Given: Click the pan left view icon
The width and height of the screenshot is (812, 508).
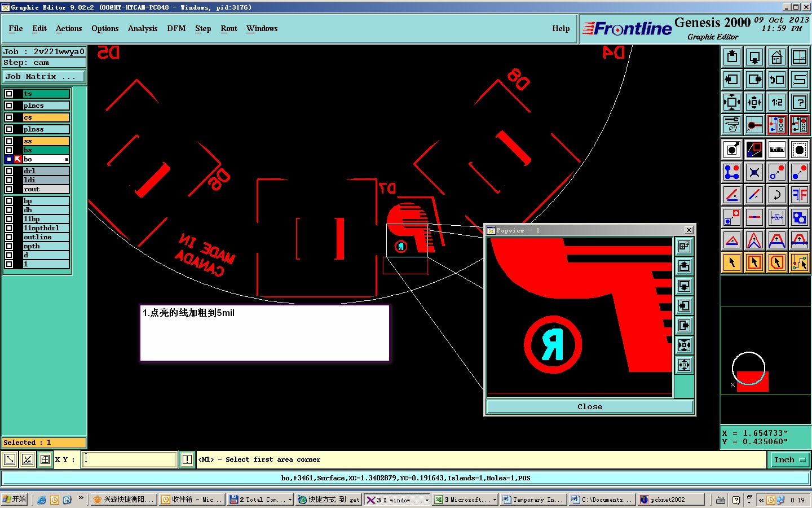Looking at the screenshot, I should (x=732, y=80).
